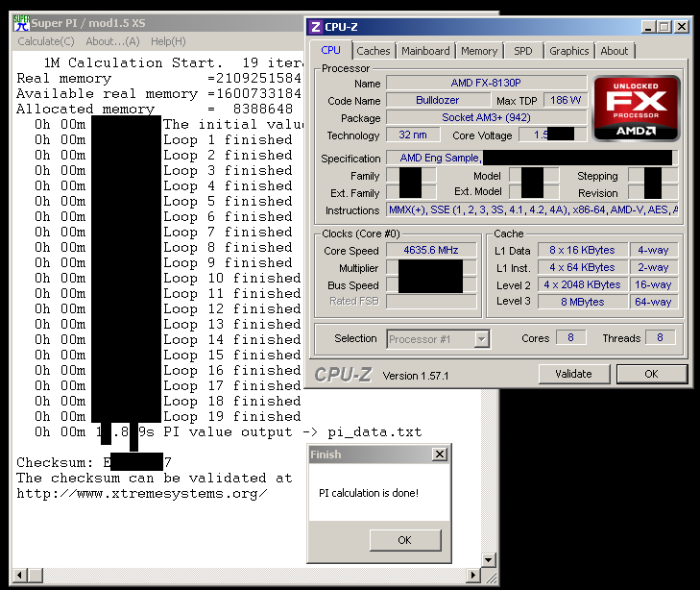Close the CPU-Z window
The width and height of the screenshot is (700, 590).
680,27
